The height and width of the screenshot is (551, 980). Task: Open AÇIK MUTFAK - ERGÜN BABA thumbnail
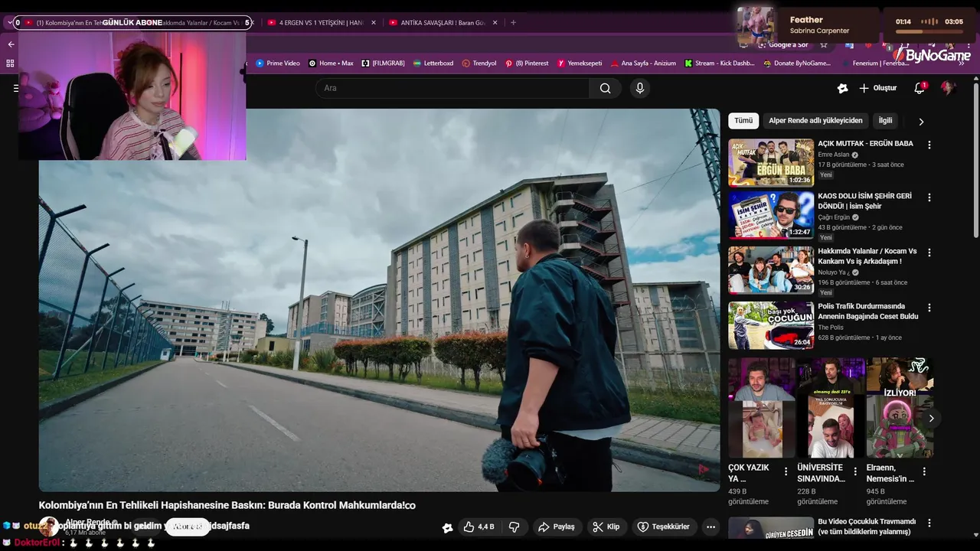pos(771,162)
